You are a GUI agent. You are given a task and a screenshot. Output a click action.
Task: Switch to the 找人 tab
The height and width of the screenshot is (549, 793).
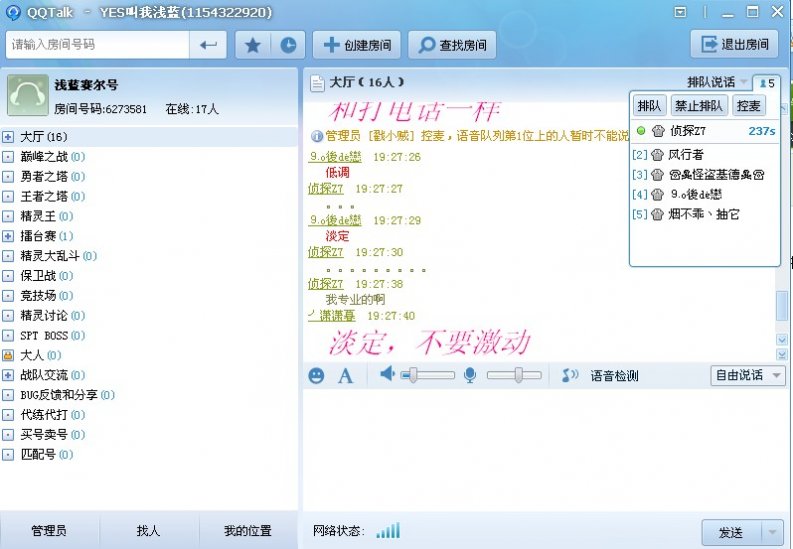(148, 530)
